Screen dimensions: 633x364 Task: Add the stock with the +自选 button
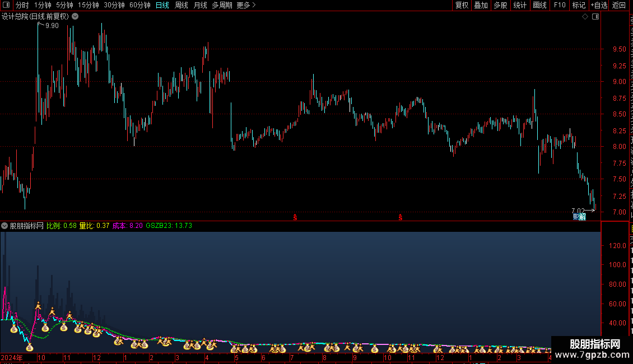(x=599, y=5)
